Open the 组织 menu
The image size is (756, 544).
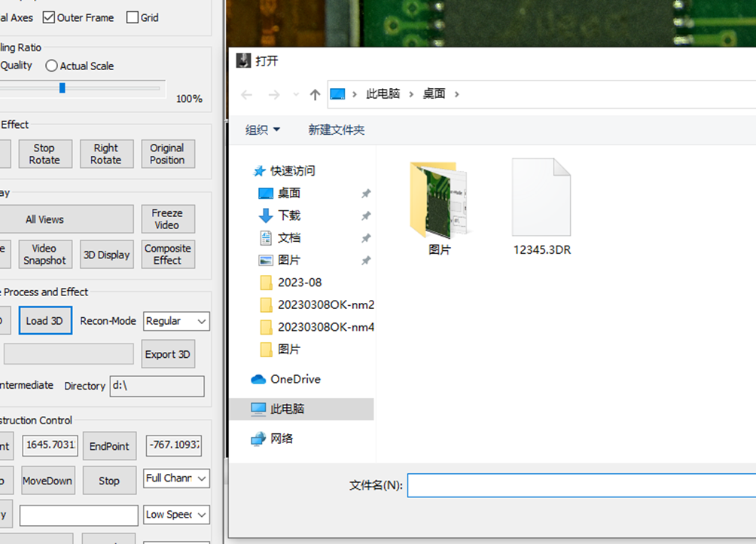pyautogui.click(x=262, y=130)
